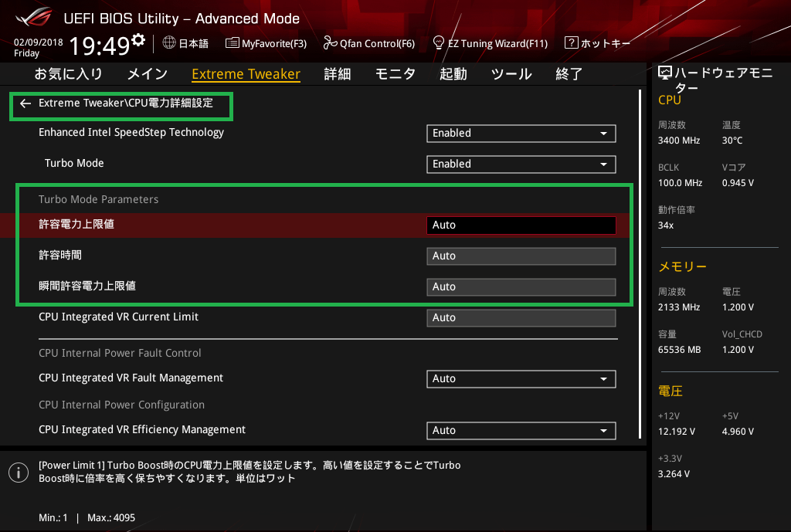The height and width of the screenshot is (532, 791).
Task: Click the globe language icon
Action: pos(169,43)
